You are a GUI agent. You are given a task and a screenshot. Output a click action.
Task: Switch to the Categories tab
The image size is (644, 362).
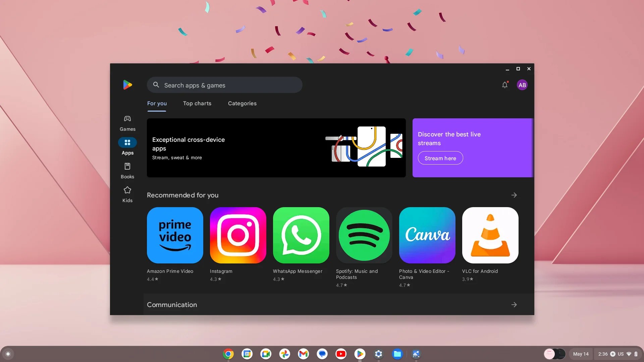(242, 104)
